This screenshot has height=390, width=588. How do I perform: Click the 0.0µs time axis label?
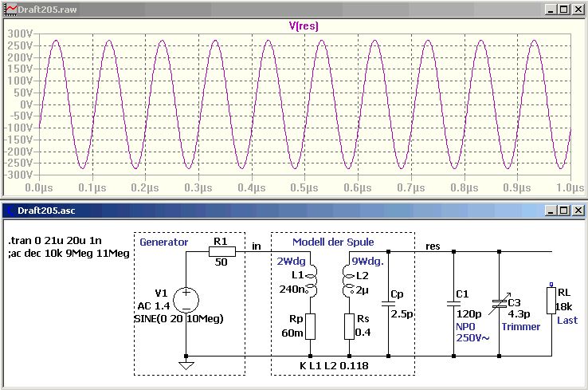(39, 187)
